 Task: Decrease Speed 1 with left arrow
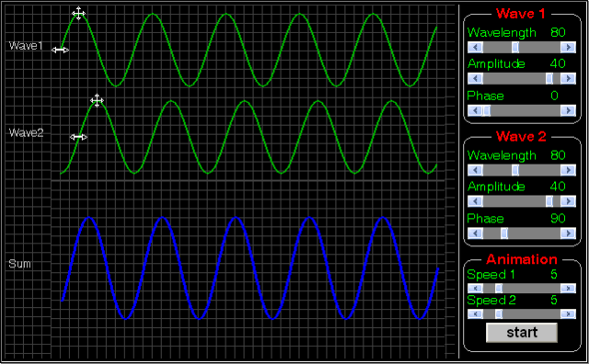475,289
